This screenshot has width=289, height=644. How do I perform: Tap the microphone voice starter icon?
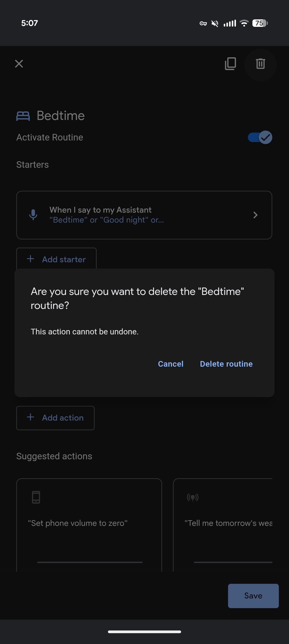click(33, 215)
